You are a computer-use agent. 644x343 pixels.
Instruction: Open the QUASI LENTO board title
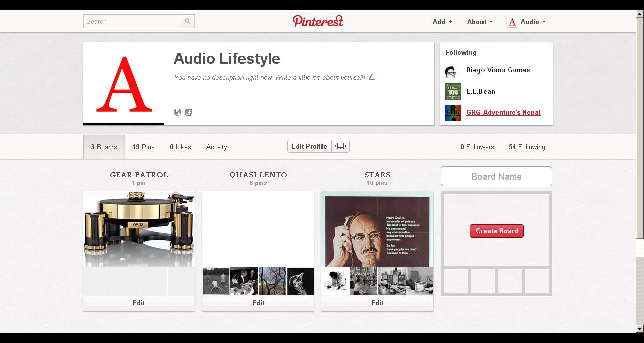pos(258,175)
